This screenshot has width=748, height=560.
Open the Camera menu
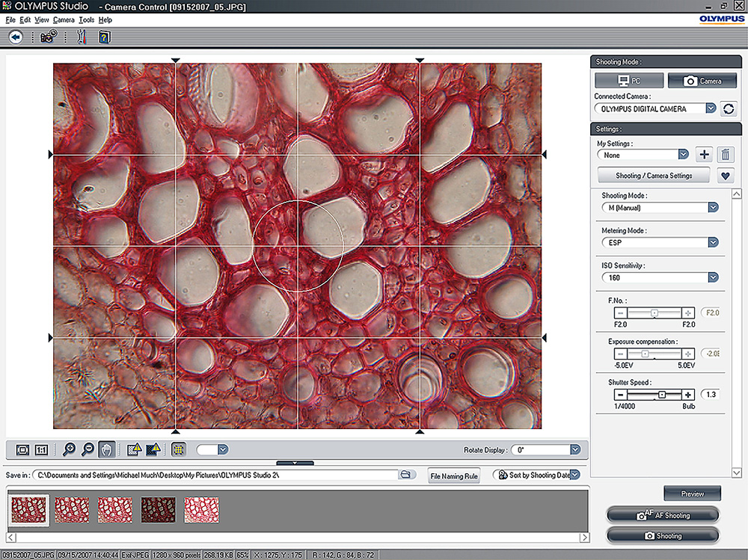click(x=64, y=19)
